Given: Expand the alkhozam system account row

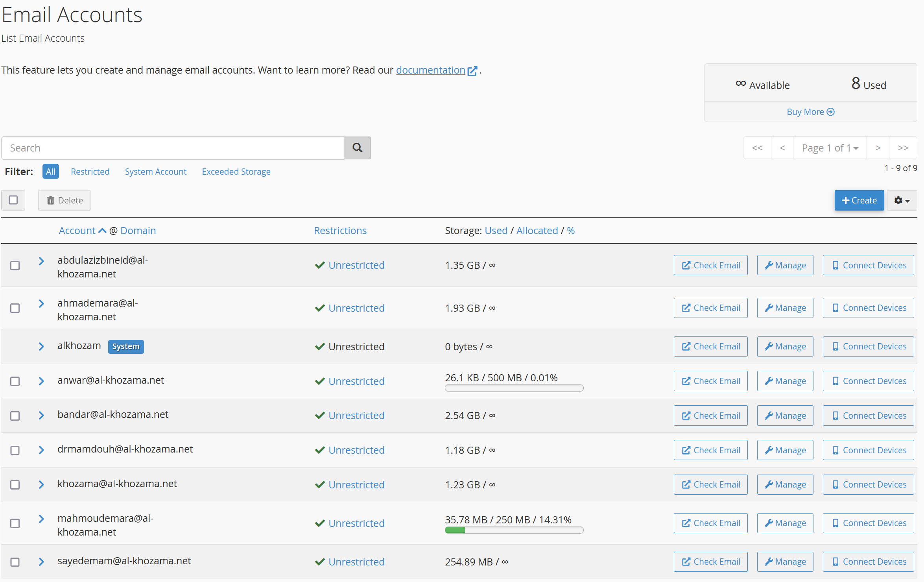Looking at the screenshot, I should coord(41,346).
